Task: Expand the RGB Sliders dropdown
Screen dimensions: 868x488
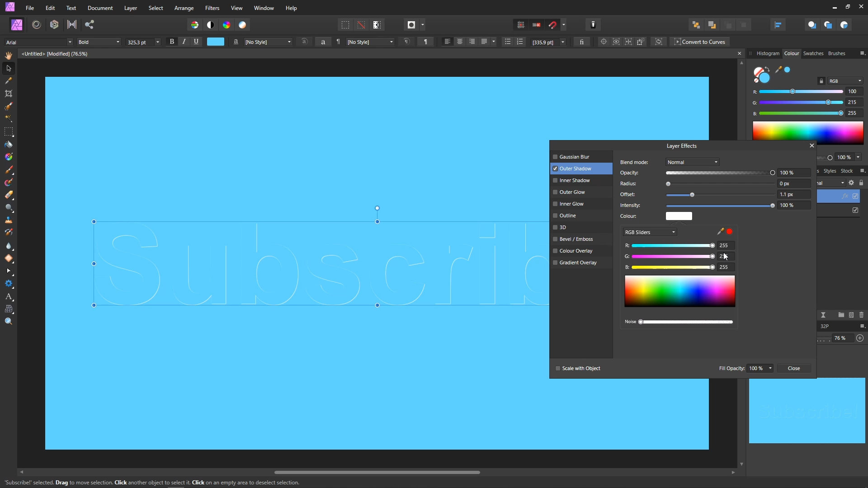Action: 650,232
